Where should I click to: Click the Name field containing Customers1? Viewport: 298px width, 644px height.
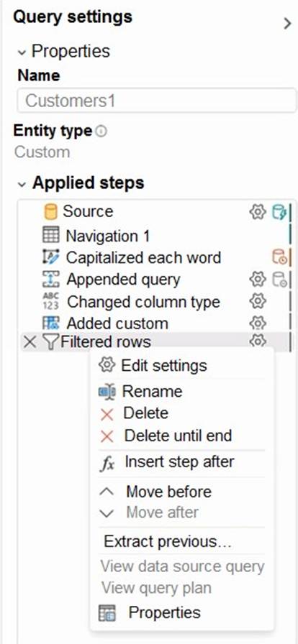(156, 101)
